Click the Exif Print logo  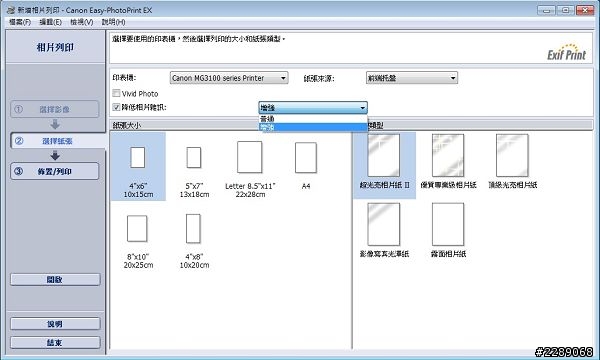tap(566, 52)
